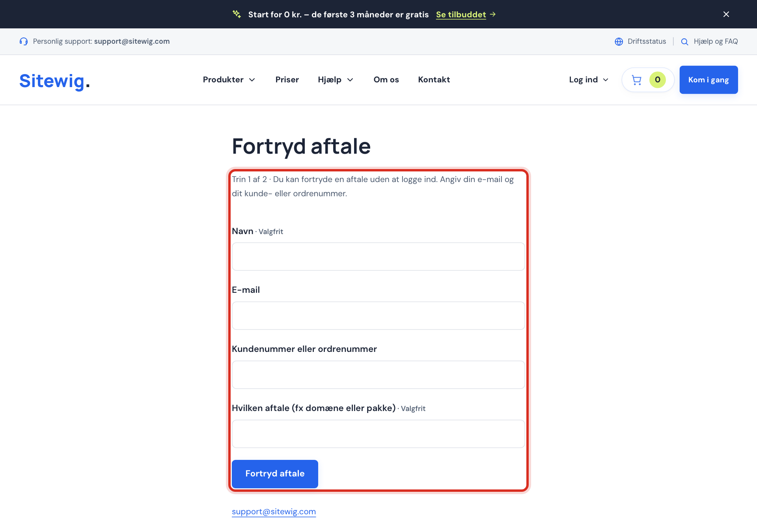The image size is (757, 532).
Task: Click the arrow after Se tilbuddet
Action: point(493,14)
